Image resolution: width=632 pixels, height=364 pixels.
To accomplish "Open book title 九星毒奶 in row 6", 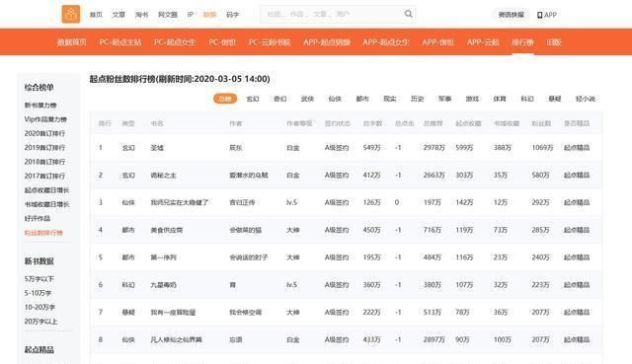I will pyautogui.click(x=163, y=285).
